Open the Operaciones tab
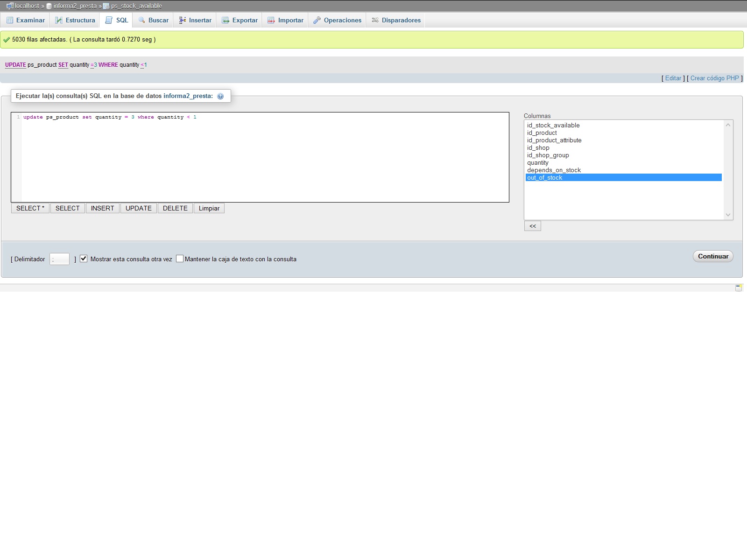 point(337,20)
